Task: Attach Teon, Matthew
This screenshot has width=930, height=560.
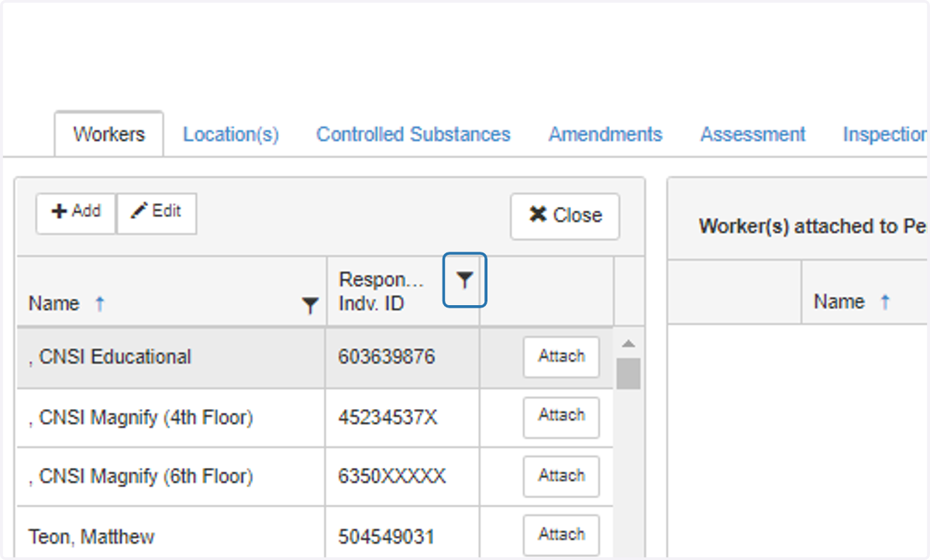Action: (x=561, y=535)
